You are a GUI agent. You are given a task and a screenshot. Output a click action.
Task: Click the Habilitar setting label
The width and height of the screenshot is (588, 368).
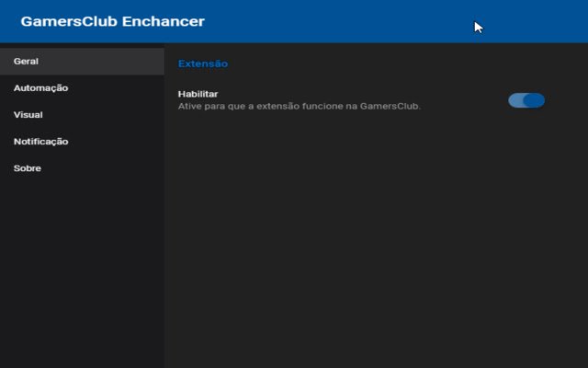[198, 94]
